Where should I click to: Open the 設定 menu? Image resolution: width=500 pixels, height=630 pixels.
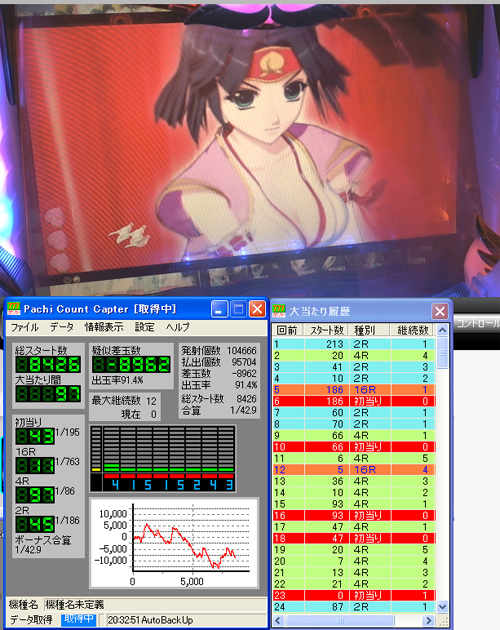click(x=144, y=327)
